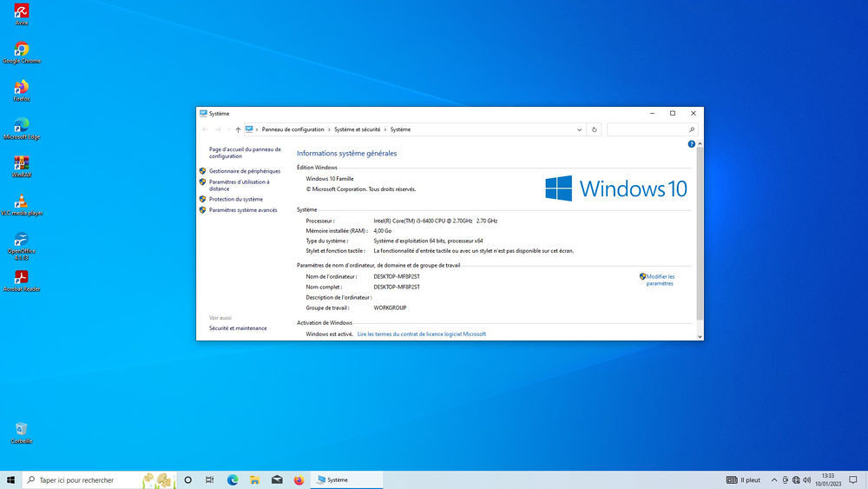Select the Corbeille recycle bin icon
Image resolution: width=868 pixels, height=489 pixels.
(21, 433)
